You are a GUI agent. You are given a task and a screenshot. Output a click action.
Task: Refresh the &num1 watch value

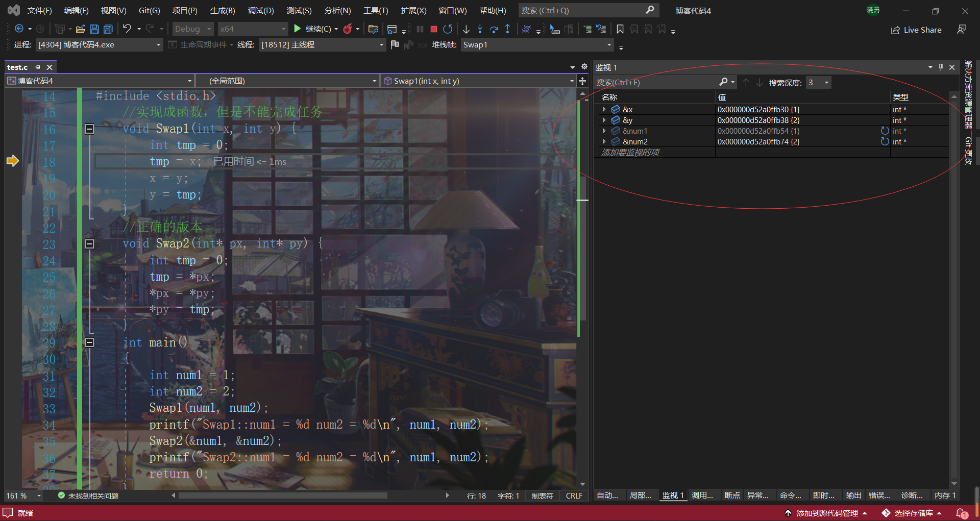pos(885,131)
